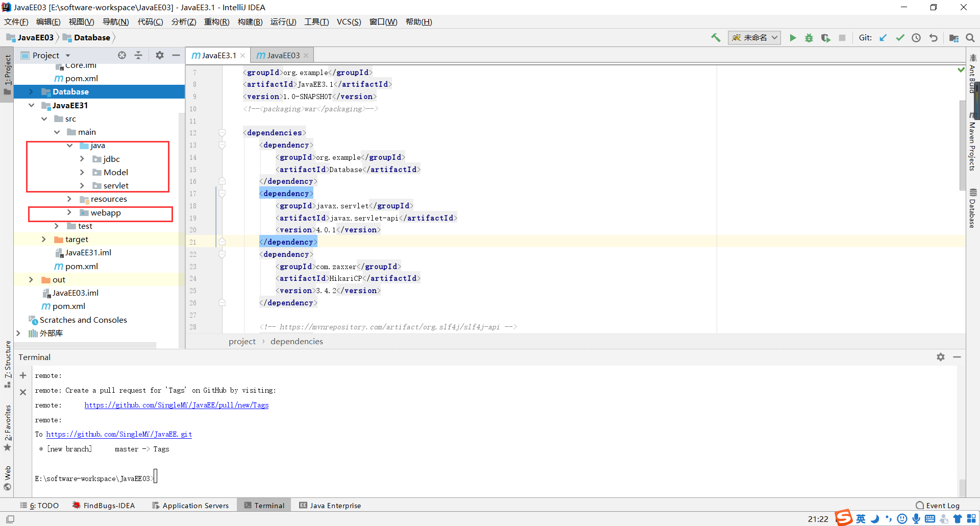Open the VCS(S) menu
The height and width of the screenshot is (526, 980).
coord(349,21)
